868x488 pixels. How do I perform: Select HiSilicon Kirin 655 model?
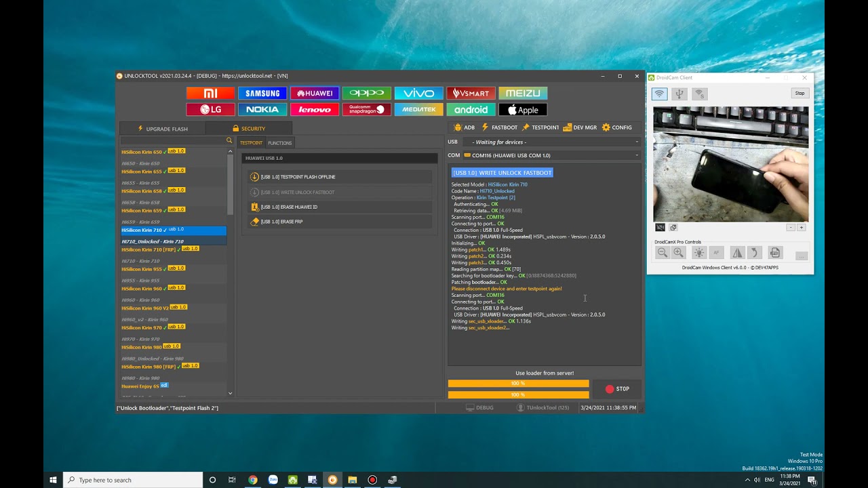coord(174,171)
